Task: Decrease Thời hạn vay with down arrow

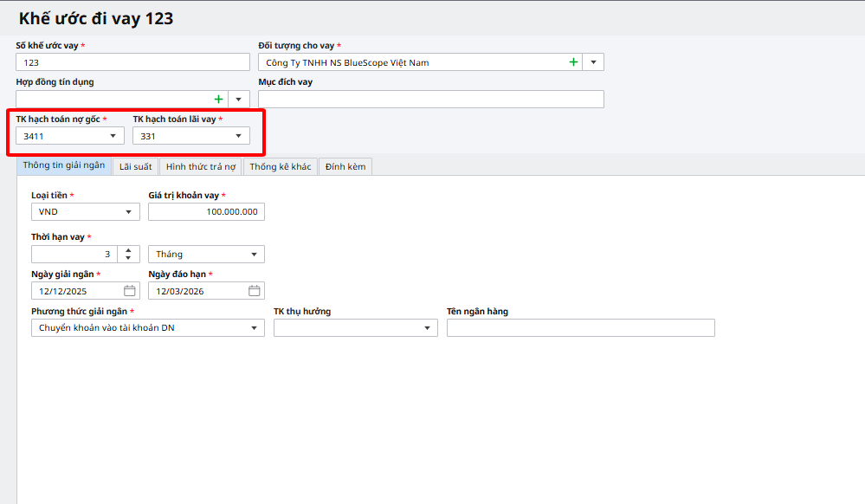Action: [x=128, y=258]
